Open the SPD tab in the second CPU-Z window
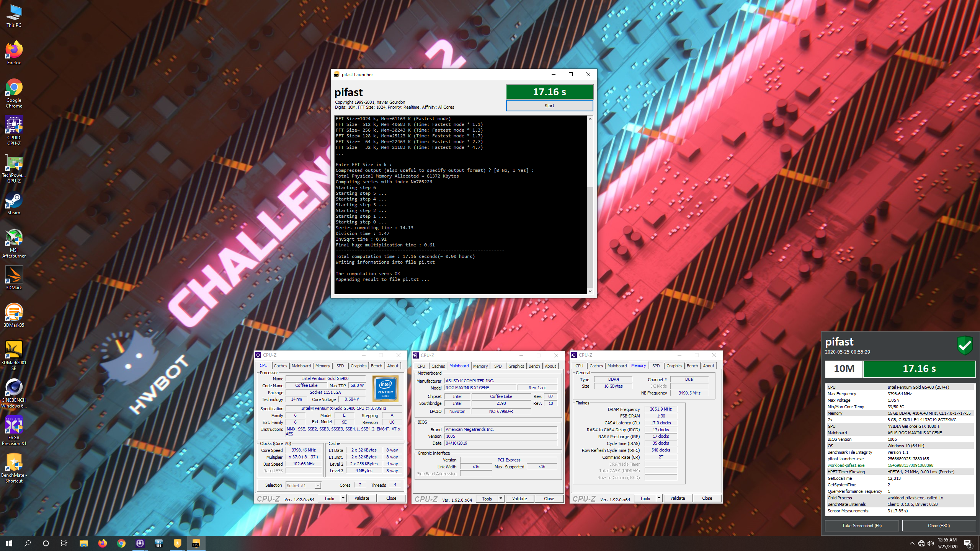 (498, 366)
